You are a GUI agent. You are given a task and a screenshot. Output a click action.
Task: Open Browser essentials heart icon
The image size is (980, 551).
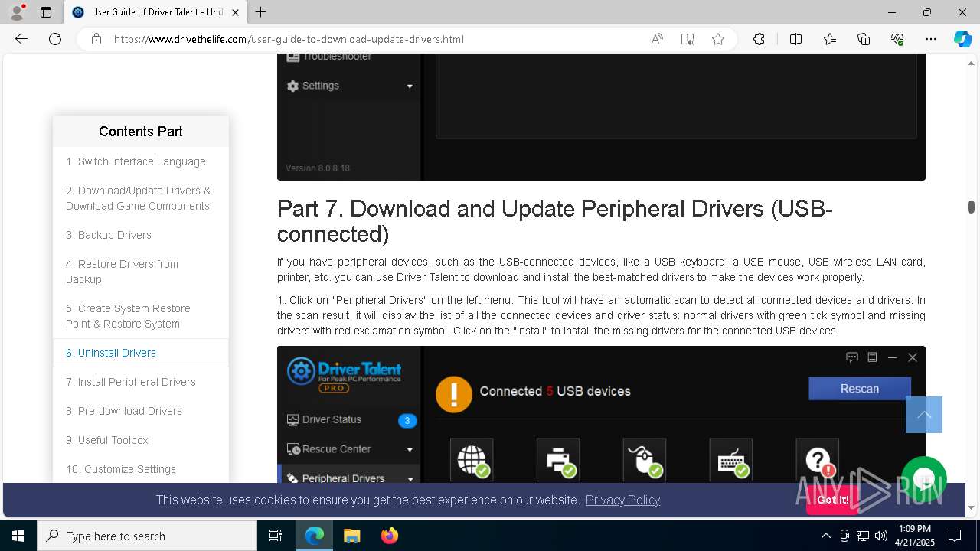click(897, 39)
